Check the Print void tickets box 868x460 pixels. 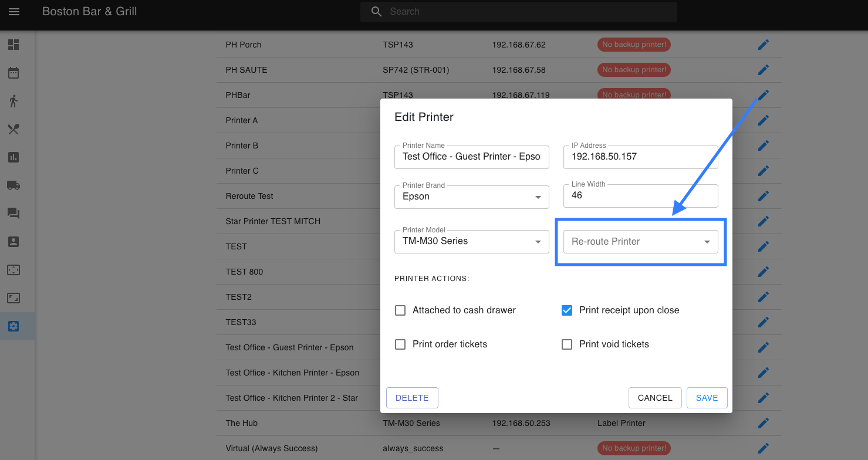point(567,344)
